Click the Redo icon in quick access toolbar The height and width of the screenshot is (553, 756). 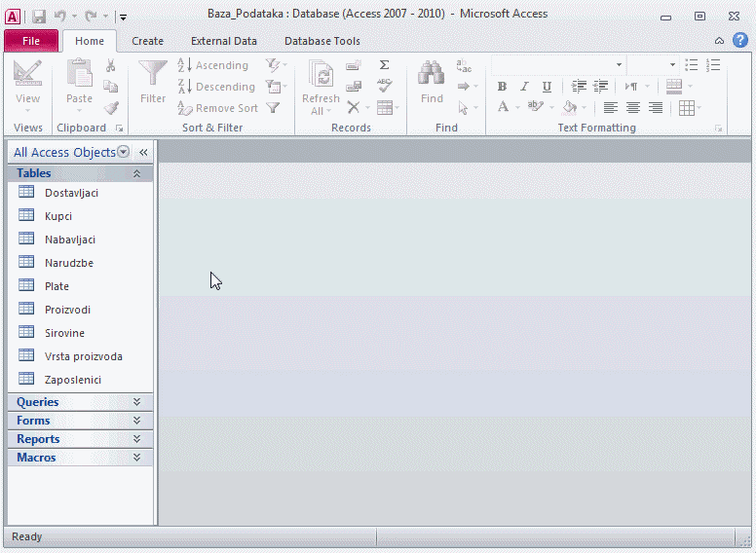pyautogui.click(x=91, y=17)
